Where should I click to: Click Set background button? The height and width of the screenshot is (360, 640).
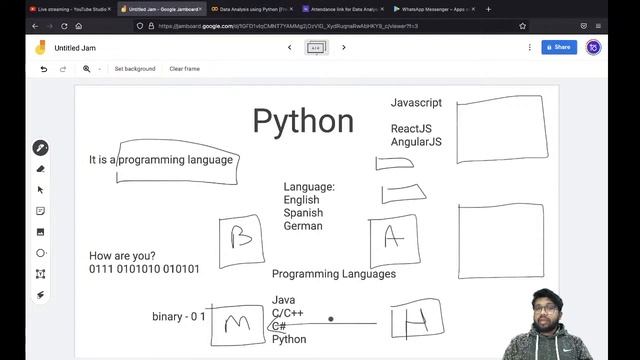135,69
